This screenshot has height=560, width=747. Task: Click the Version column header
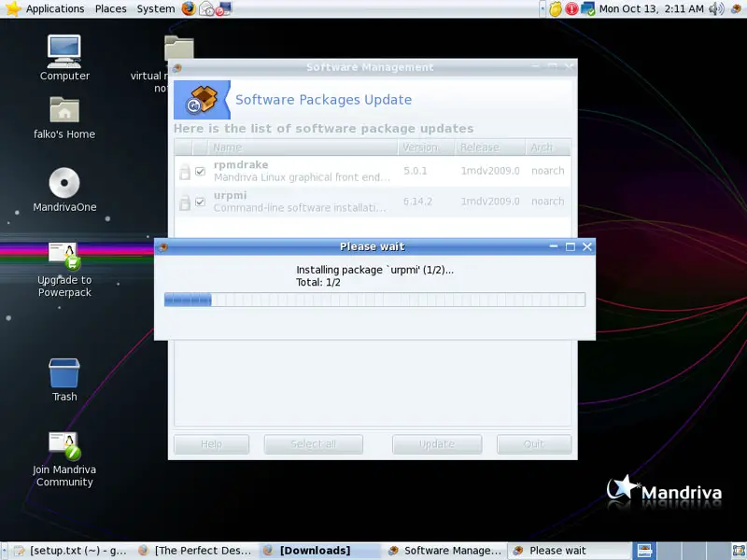point(426,147)
